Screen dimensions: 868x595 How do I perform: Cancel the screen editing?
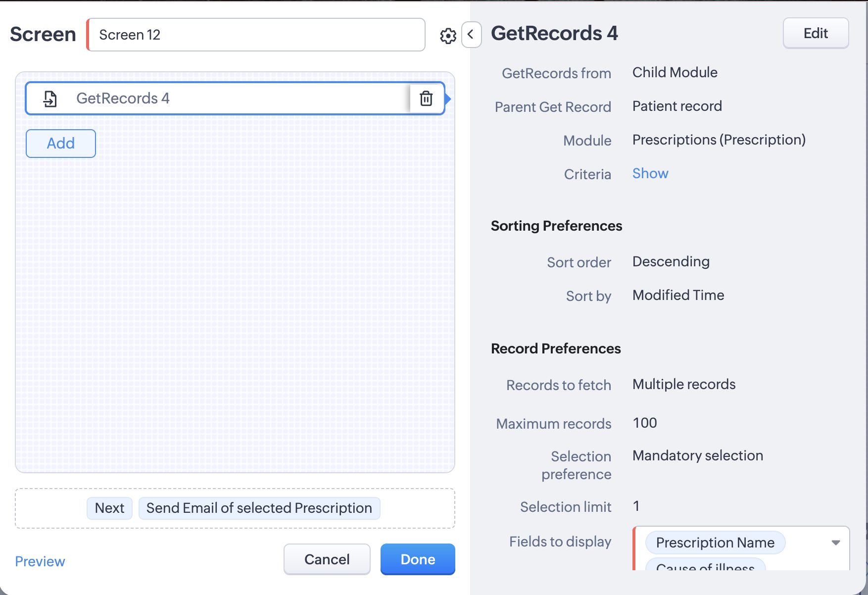coord(327,559)
